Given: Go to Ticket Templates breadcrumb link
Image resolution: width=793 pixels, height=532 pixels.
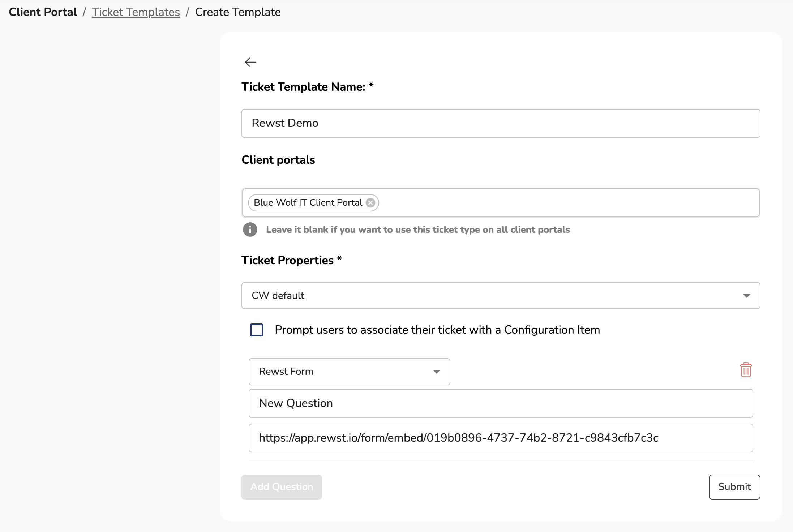Looking at the screenshot, I should click(x=136, y=12).
